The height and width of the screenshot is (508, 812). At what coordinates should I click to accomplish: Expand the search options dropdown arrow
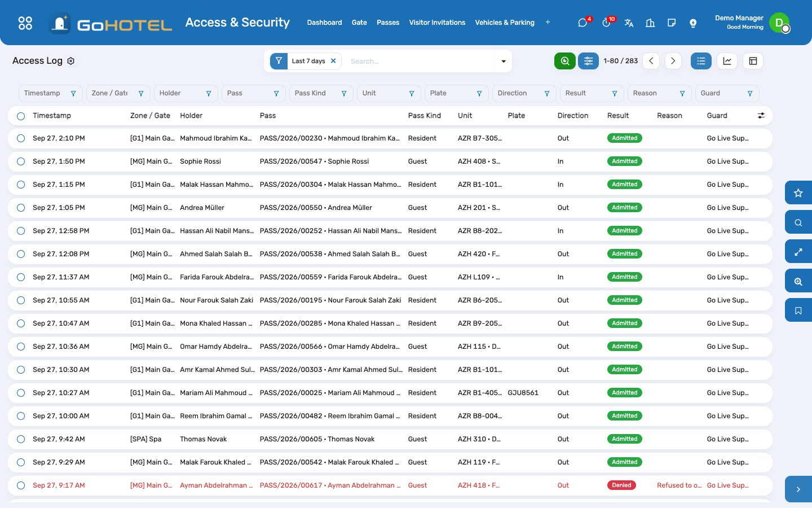[x=504, y=62]
